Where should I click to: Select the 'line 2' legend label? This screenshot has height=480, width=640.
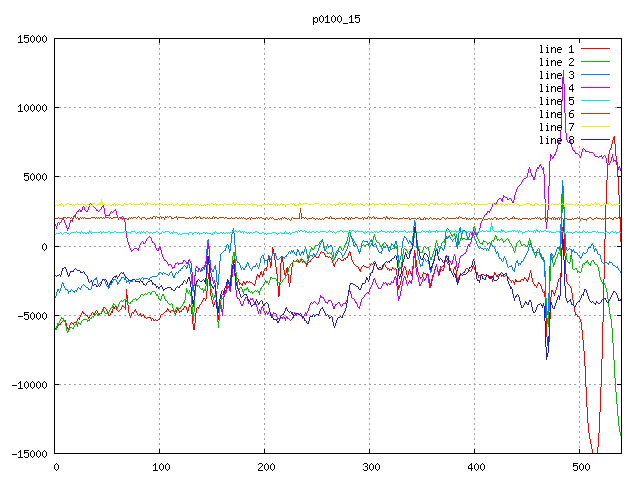pos(556,62)
